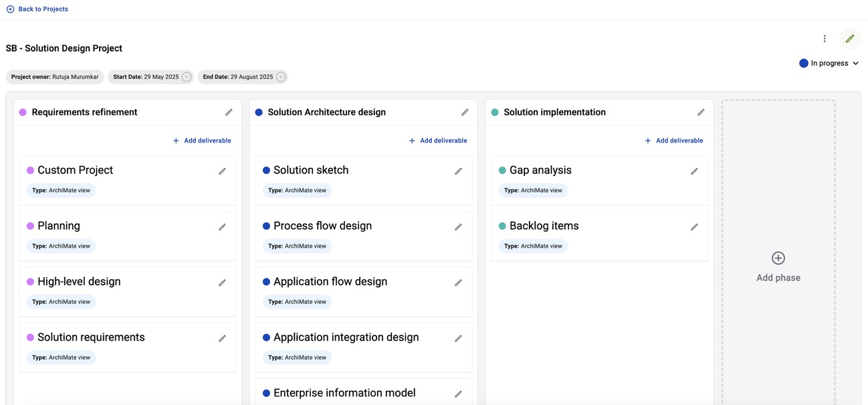Click Type ArchiMate view tag under Backlog items

pos(533,246)
